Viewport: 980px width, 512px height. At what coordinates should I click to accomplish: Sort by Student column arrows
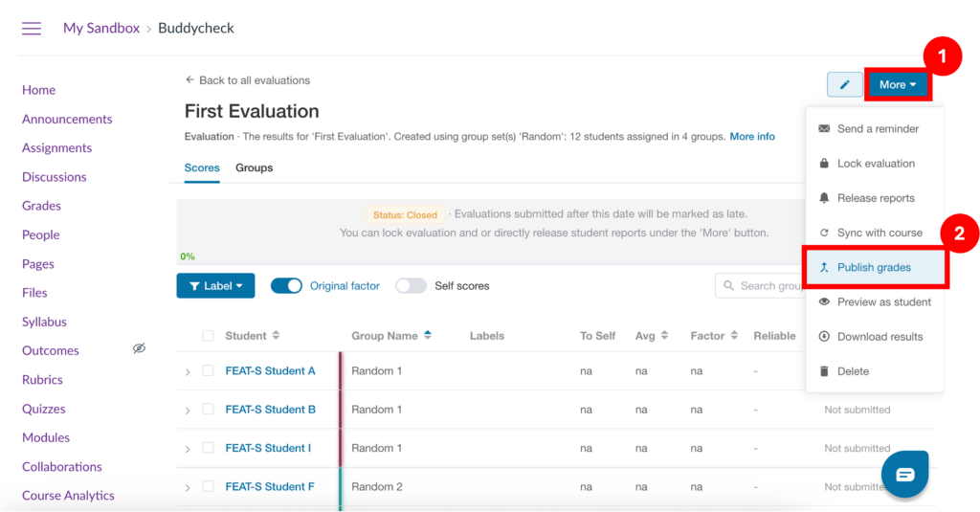pos(276,336)
